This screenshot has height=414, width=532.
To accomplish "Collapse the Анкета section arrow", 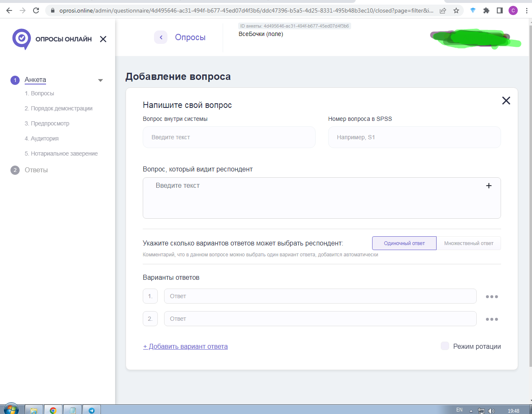I will pyautogui.click(x=100, y=80).
